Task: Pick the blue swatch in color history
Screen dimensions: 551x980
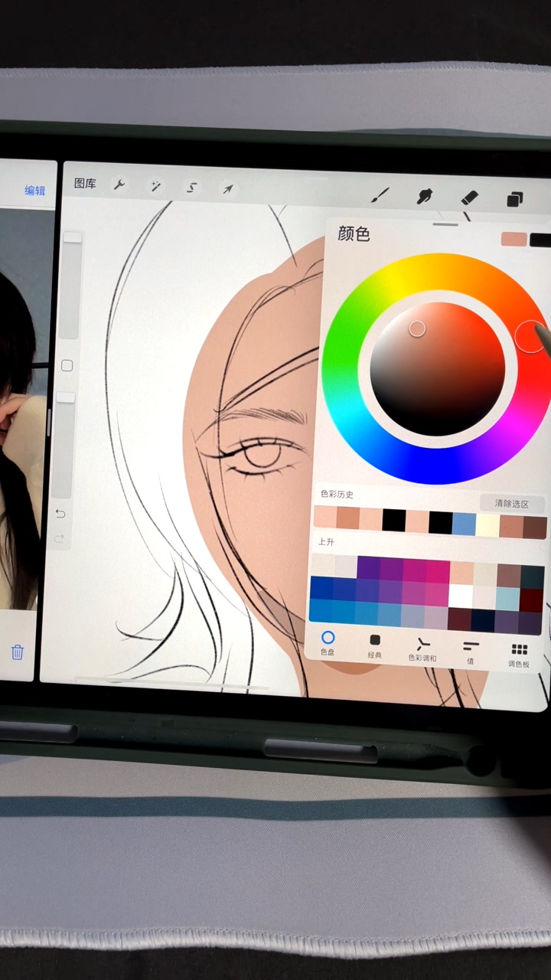Action: [x=464, y=524]
